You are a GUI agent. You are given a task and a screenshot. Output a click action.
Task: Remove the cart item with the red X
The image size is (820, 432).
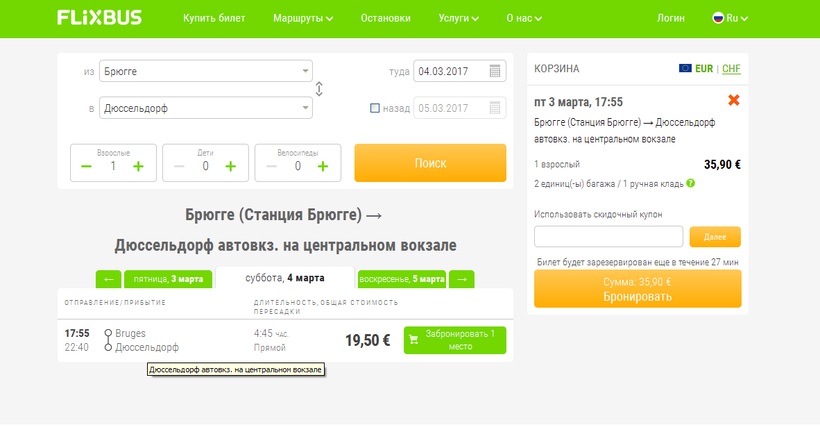(734, 100)
